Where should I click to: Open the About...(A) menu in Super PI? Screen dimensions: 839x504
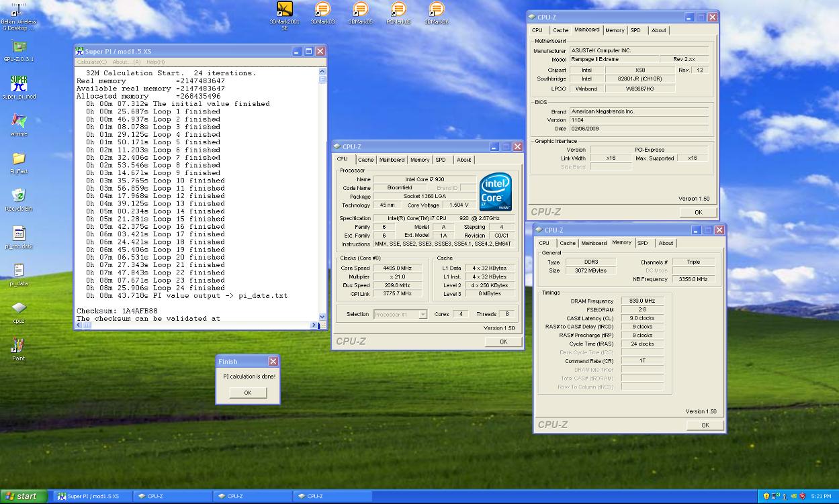pos(126,62)
